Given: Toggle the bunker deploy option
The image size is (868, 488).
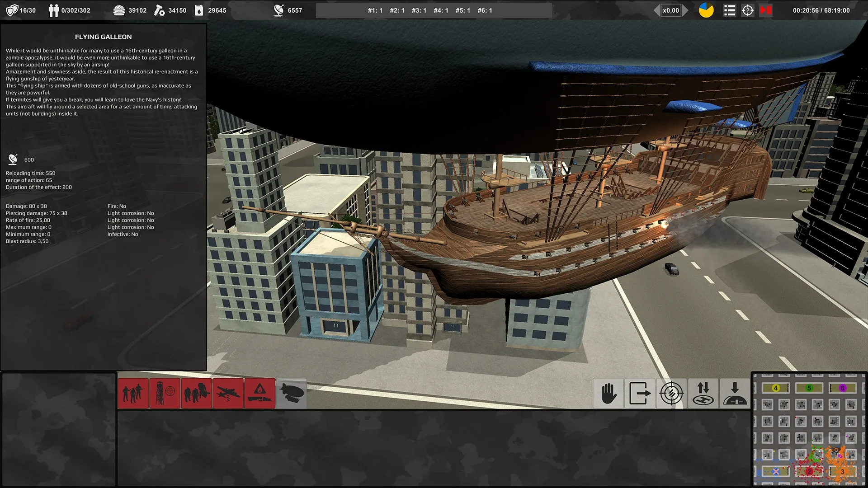Looking at the screenshot, I should tap(735, 393).
